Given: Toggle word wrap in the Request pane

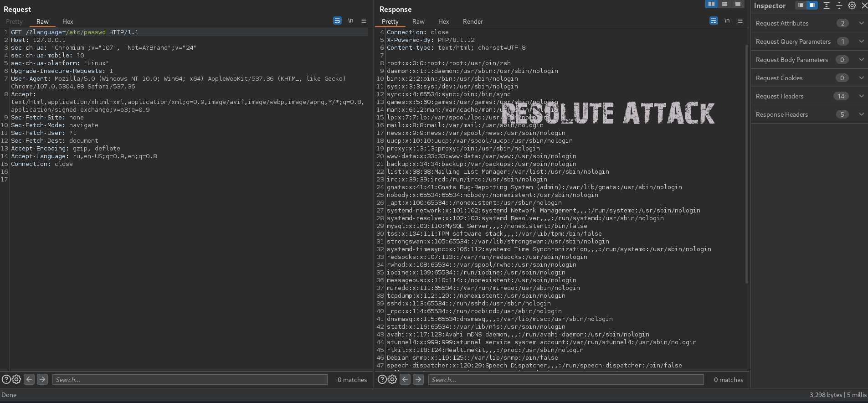Looking at the screenshot, I should point(337,21).
